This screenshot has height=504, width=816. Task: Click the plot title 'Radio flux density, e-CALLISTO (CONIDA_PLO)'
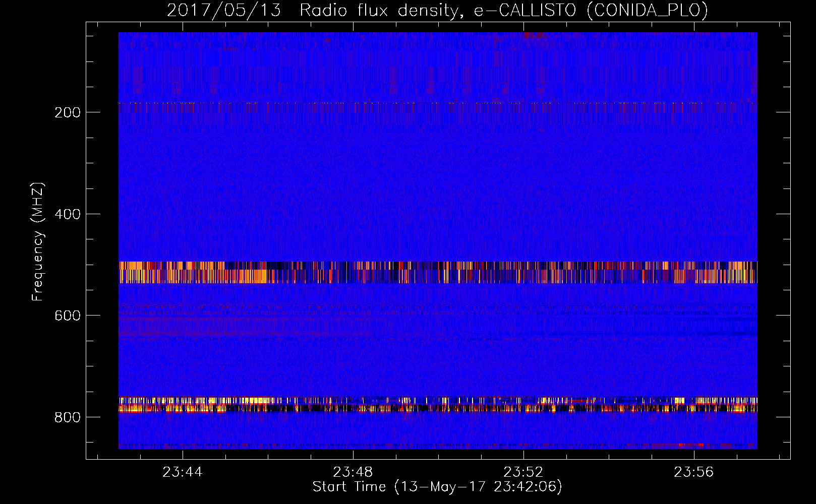coord(504,10)
